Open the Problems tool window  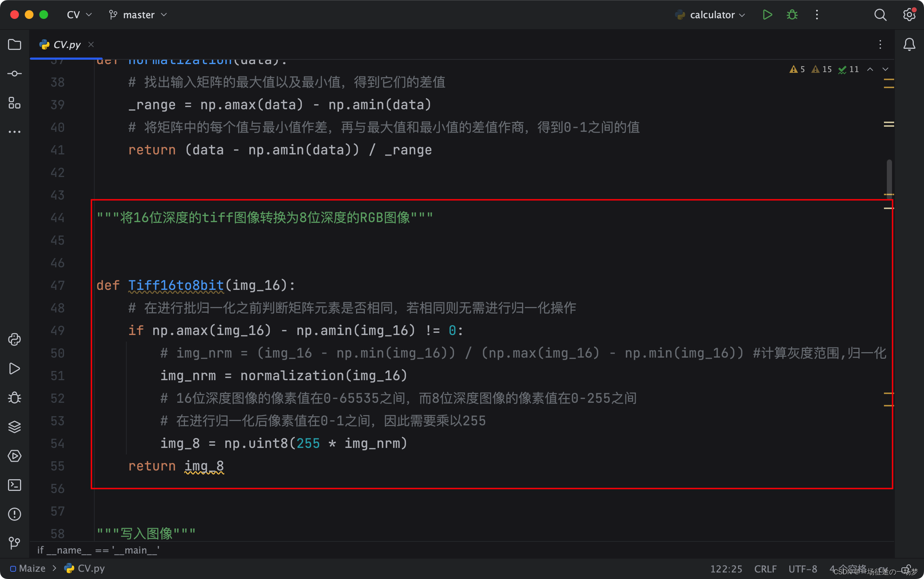coord(15,514)
